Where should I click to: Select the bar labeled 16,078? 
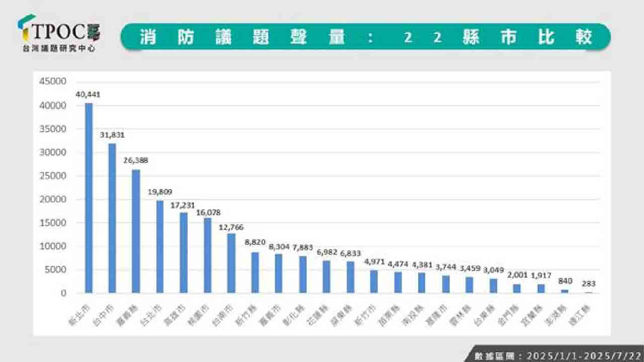pyautogui.click(x=207, y=255)
